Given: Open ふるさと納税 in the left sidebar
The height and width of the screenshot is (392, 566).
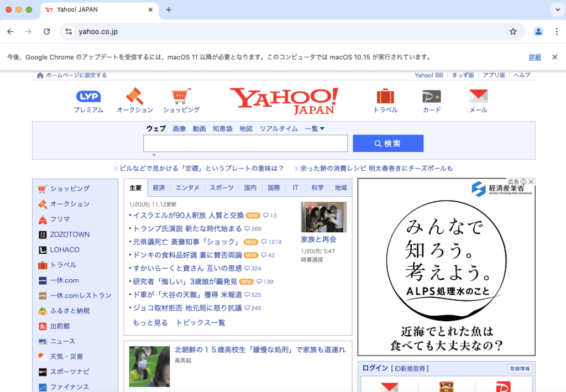Looking at the screenshot, I should pos(70,311).
